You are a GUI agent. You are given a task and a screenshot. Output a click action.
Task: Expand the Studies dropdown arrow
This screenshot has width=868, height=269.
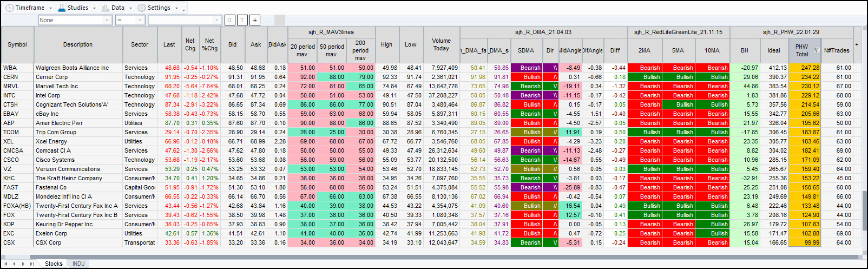[94, 8]
